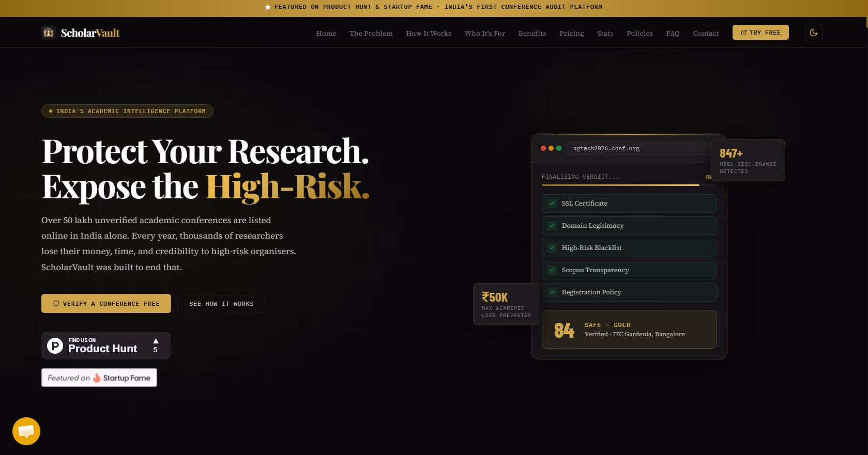Click the Product Hunt upvote arrow
This screenshot has height=455, width=868.
point(156,341)
